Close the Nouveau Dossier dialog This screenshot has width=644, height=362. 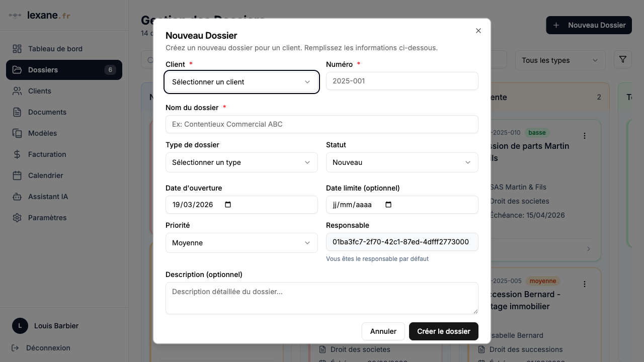point(478,31)
